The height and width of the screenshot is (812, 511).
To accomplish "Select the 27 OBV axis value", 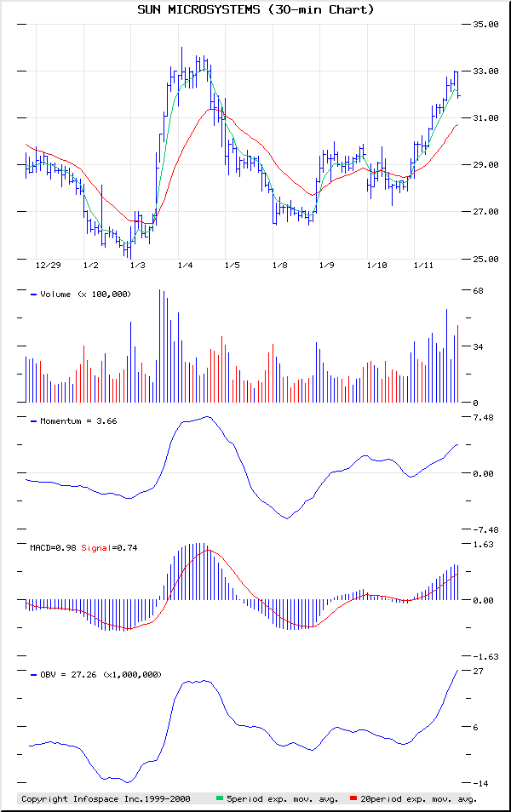I will pos(478,672).
